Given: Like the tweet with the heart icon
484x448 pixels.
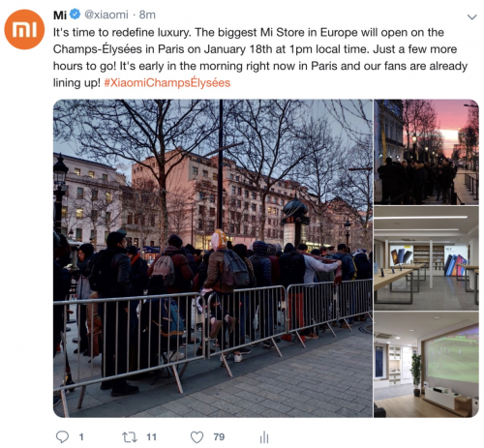Looking at the screenshot, I should point(197,437).
